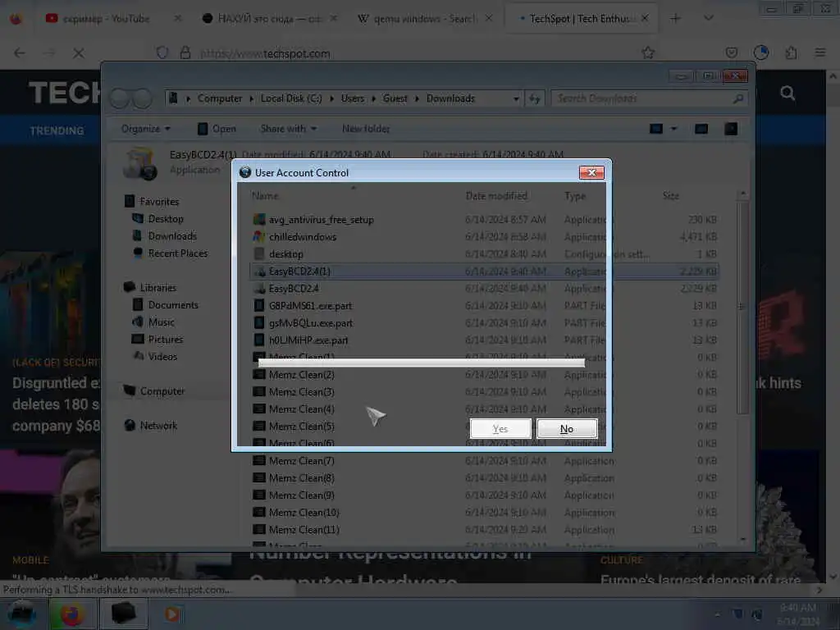This screenshot has width=840, height=630.
Task: Click the TechSpot search magnifier icon
Action: pos(787,94)
